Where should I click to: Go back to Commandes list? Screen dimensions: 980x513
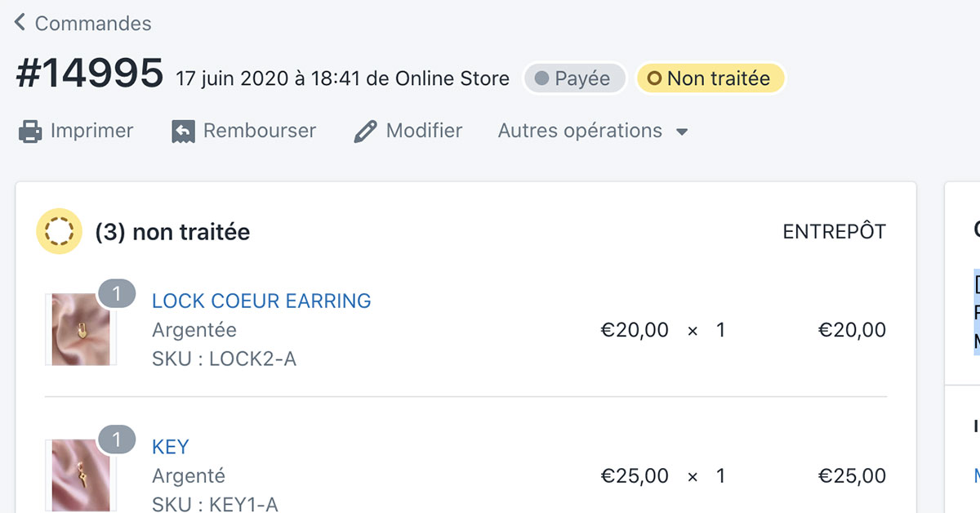tap(92, 24)
